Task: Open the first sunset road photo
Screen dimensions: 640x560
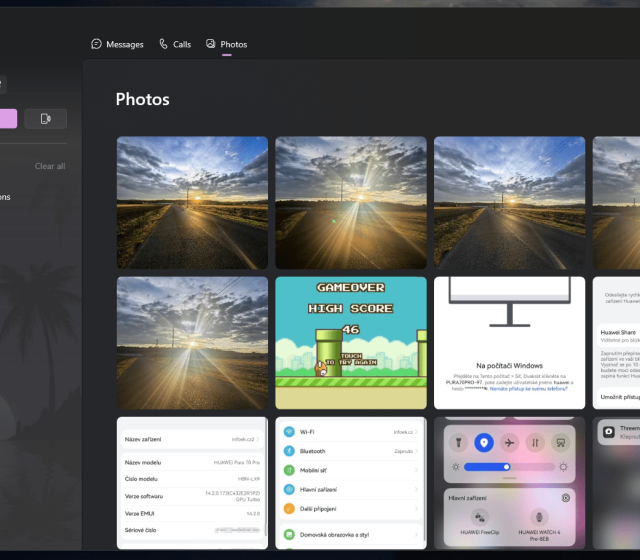Action: click(192, 203)
